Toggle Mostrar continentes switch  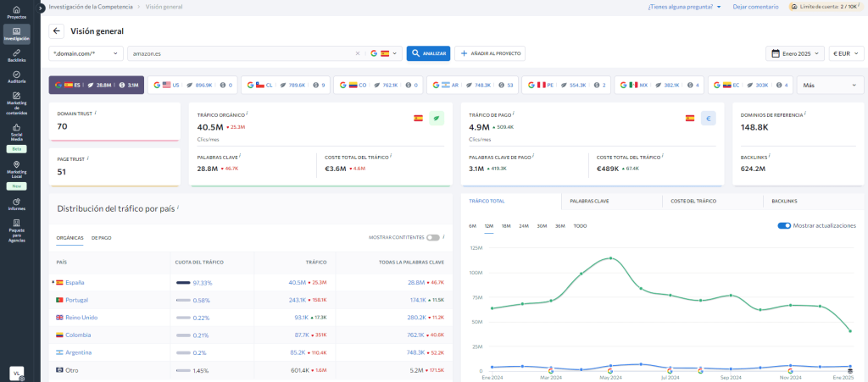[433, 237]
